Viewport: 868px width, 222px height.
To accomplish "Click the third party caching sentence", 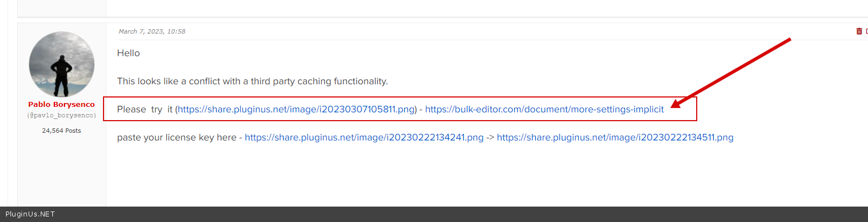I will click(252, 81).
